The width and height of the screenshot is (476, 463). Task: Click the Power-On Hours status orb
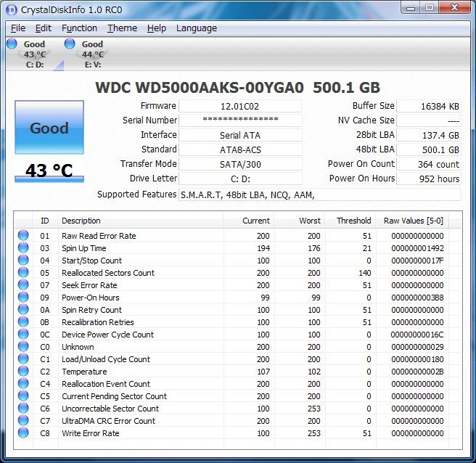coord(23,298)
